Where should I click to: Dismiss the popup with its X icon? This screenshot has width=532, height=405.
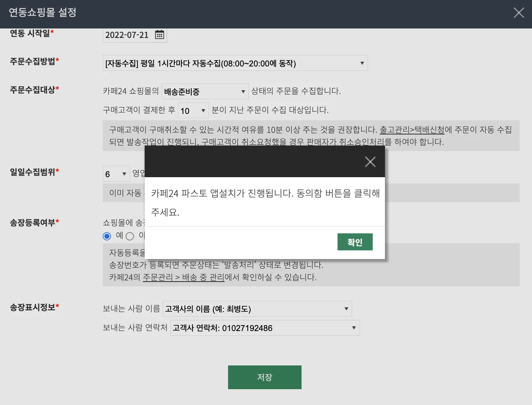click(370, 161)
